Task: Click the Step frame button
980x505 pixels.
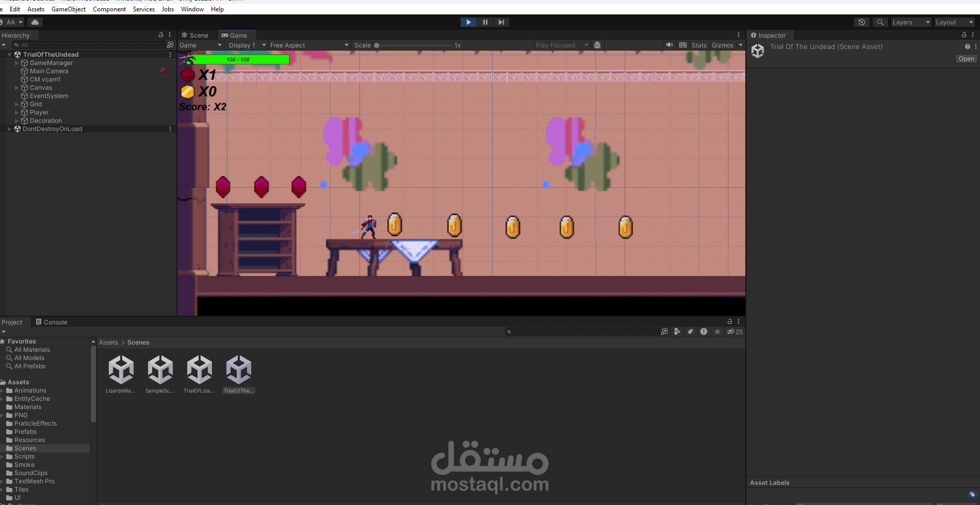Action: click(x=501, y=22)
